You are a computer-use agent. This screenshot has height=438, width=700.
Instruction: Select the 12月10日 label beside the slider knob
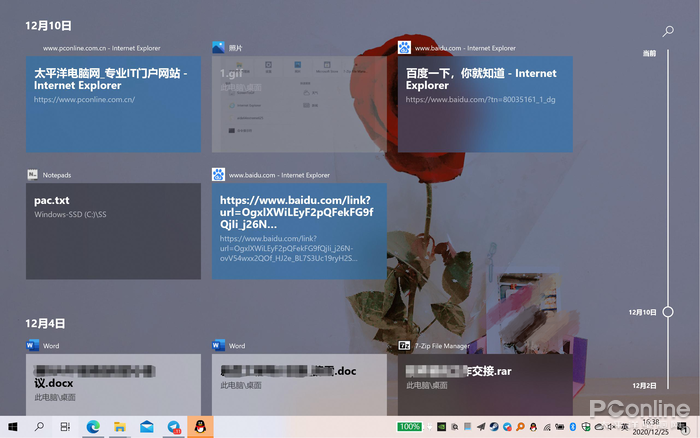pos(642,312)
